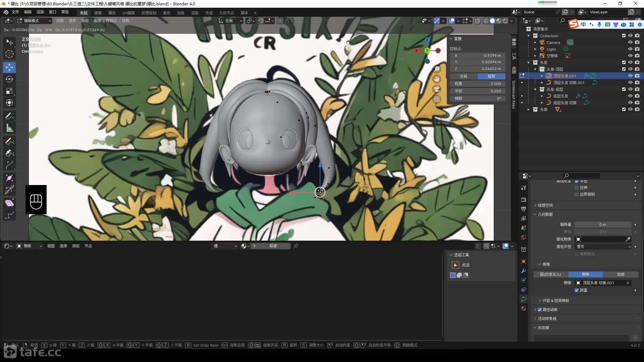Toggle camera view icon in viewport
Image resolution: width=644 pixels, height=362 pixels.
point(437,89)
